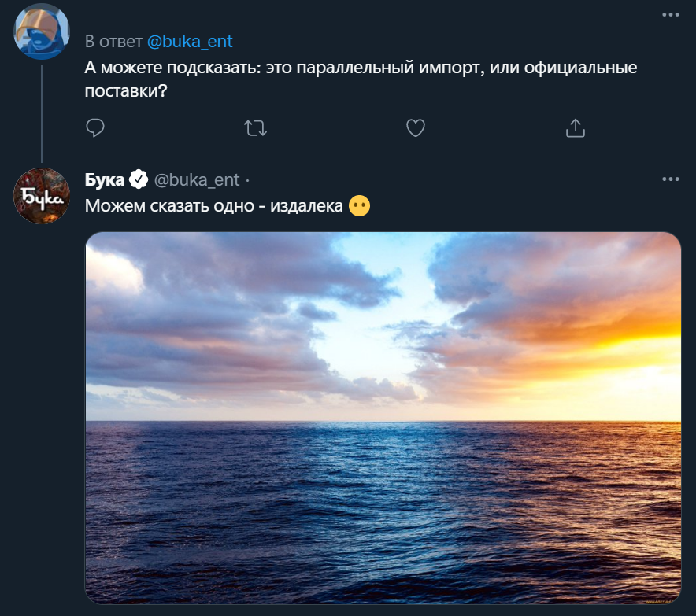Click the top commenter's profile avatar

pyautogui.click(x=42, y=31)
